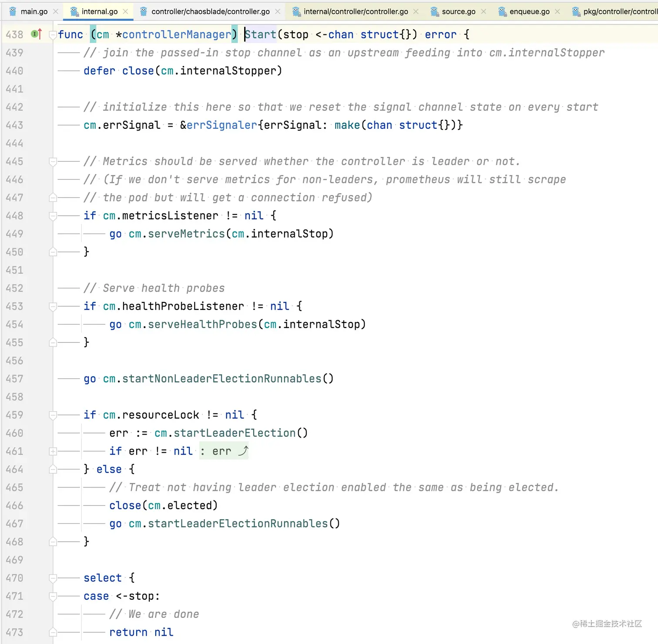Collapse the healthProbeListener if block at line 453
658x644 pixels.
pyautogui.click(x=53, y=307)
